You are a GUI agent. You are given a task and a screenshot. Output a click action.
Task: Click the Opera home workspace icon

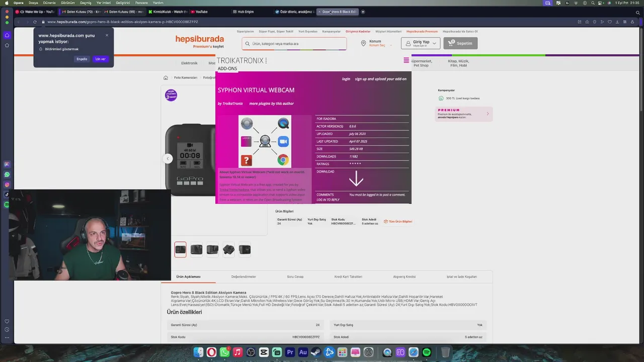[x=7, y=35]
